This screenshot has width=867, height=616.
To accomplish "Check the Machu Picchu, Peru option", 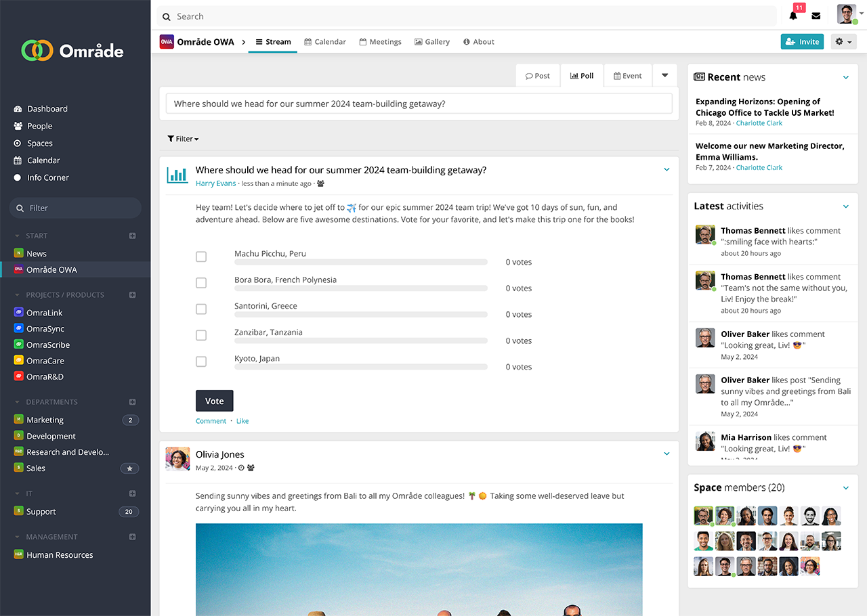I will coord(201,257).
